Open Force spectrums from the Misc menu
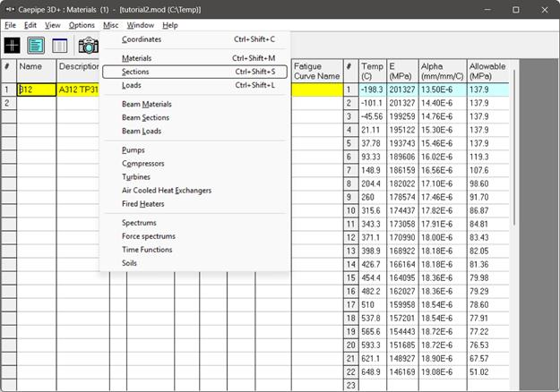 (194, 236)
